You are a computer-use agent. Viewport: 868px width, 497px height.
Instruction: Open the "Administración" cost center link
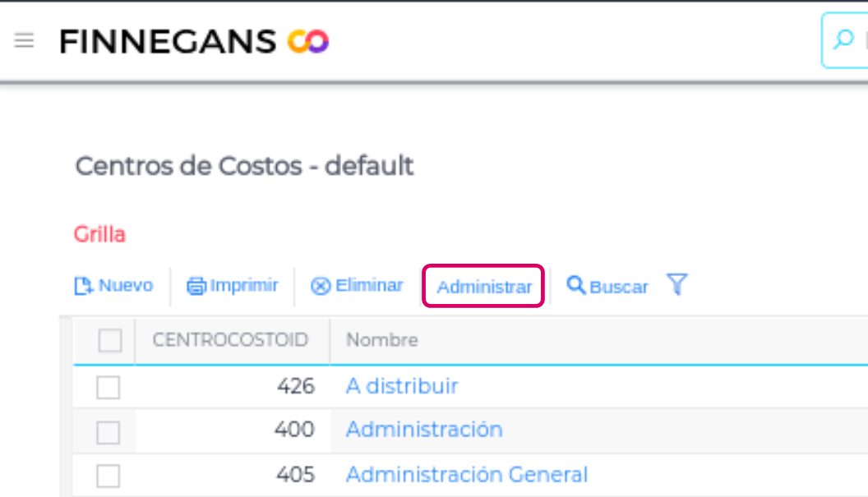pyautogui.click(x=424, y=430)
